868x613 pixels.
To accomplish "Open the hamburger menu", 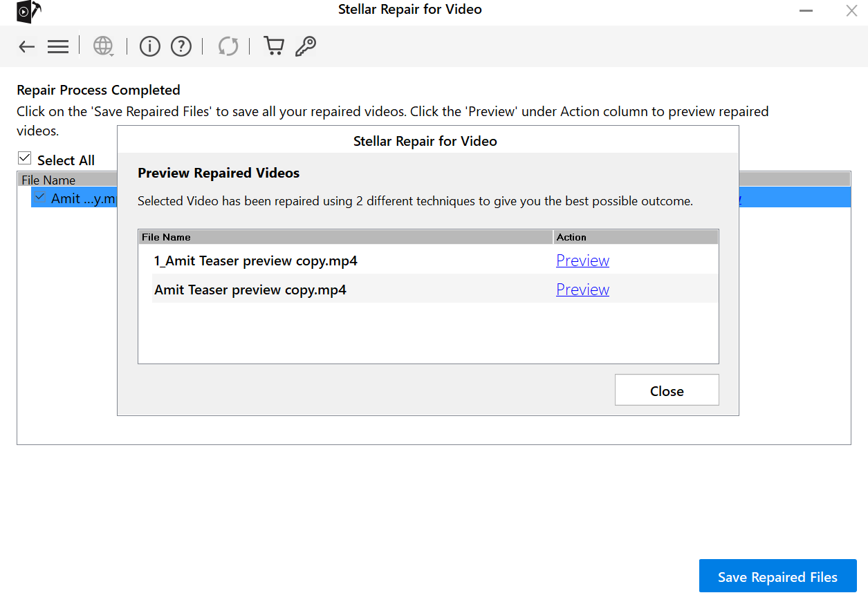I will pos(58,46).
